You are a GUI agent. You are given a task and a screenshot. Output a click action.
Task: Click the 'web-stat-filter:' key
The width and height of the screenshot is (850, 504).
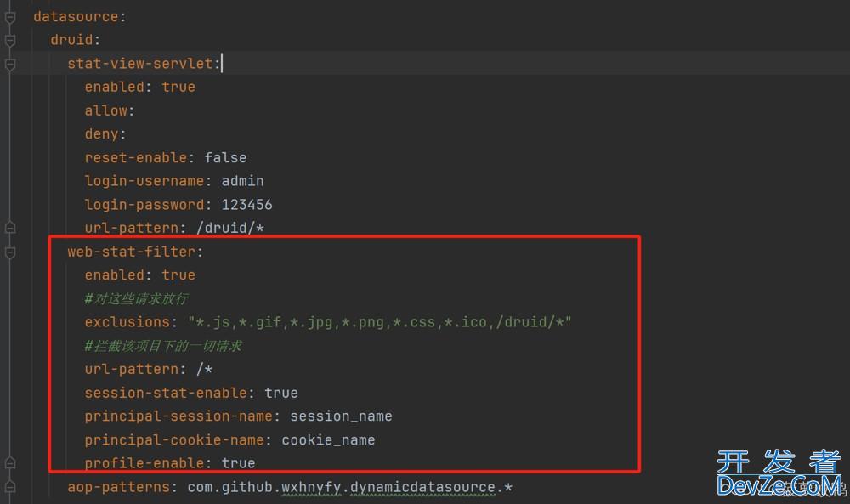(135, 252)
